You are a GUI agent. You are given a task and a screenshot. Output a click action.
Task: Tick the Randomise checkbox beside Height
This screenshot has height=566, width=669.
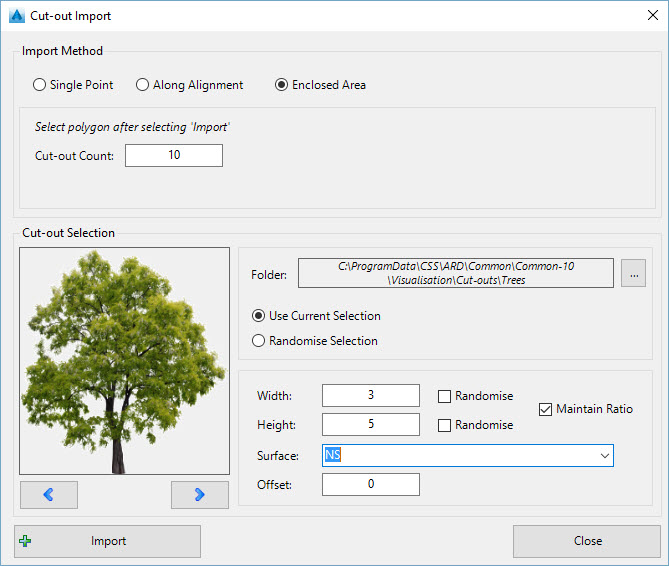(445, 425)
